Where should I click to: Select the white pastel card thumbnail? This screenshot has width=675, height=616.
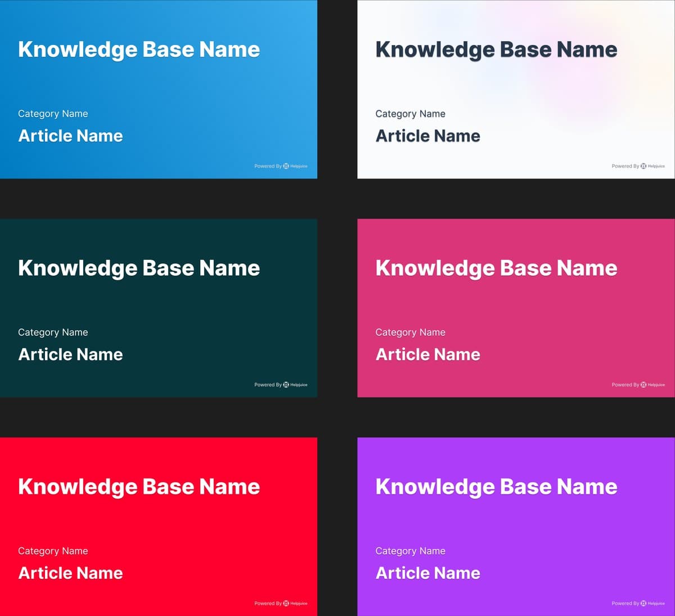click(516, 89)
